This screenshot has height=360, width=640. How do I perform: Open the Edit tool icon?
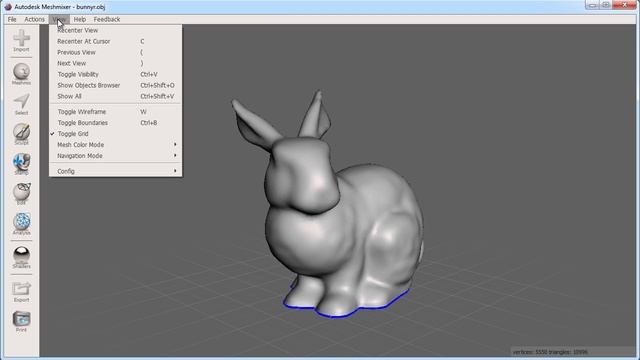[21, 194]
